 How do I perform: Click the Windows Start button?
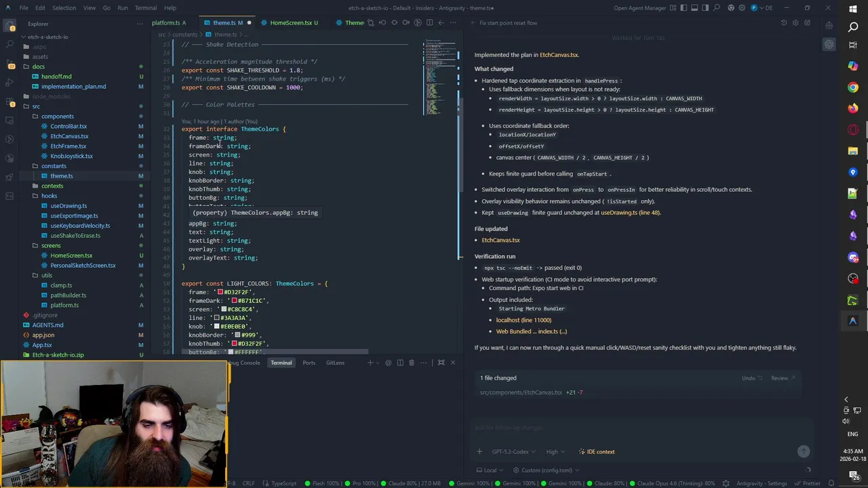coord(853,9)
